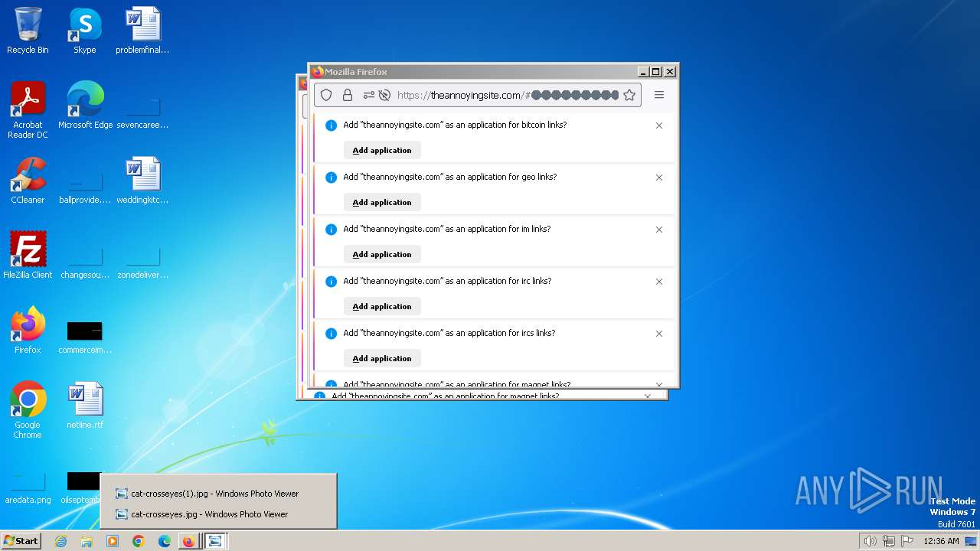Select the FileZilla Client shortcut
This screenshot has width=980, height=551.
pyautogui.click(x=28, y=256)
